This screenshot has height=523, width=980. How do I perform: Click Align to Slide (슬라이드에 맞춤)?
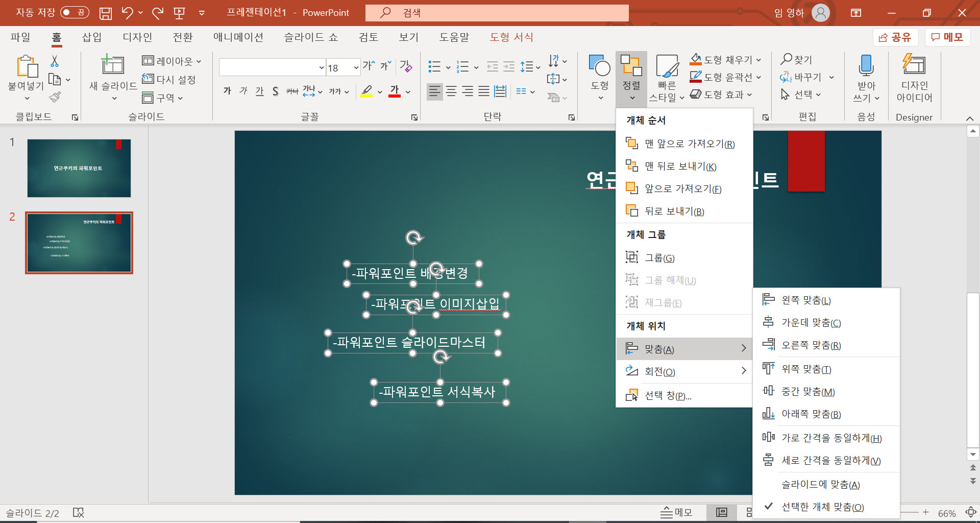coord(826,484)
